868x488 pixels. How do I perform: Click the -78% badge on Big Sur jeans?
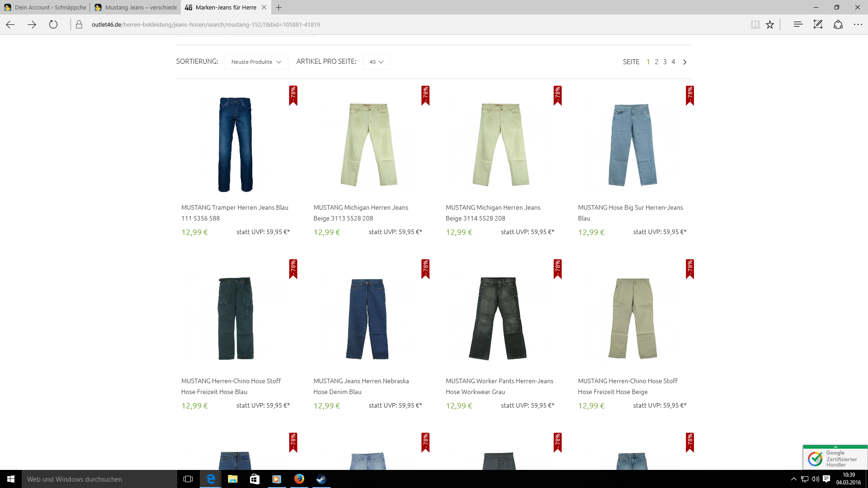(x=689, y=96)
